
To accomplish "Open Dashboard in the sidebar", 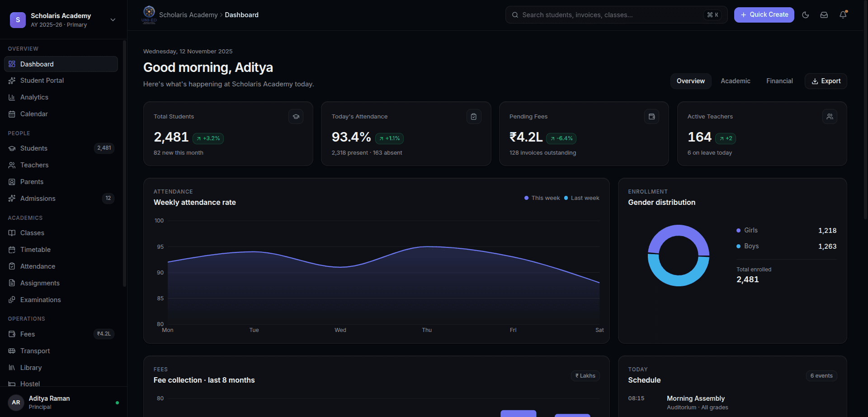I will 61,64.
